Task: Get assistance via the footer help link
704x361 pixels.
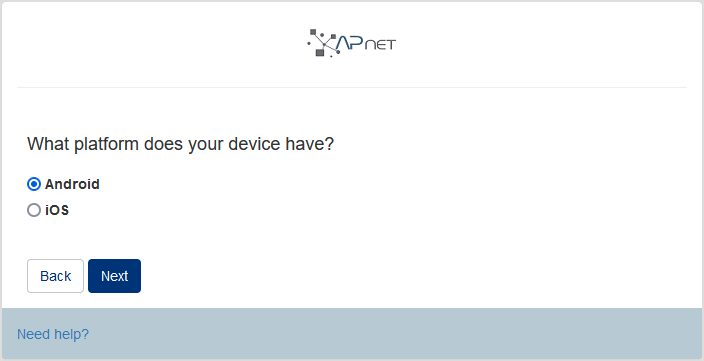Action: (53, 334)
